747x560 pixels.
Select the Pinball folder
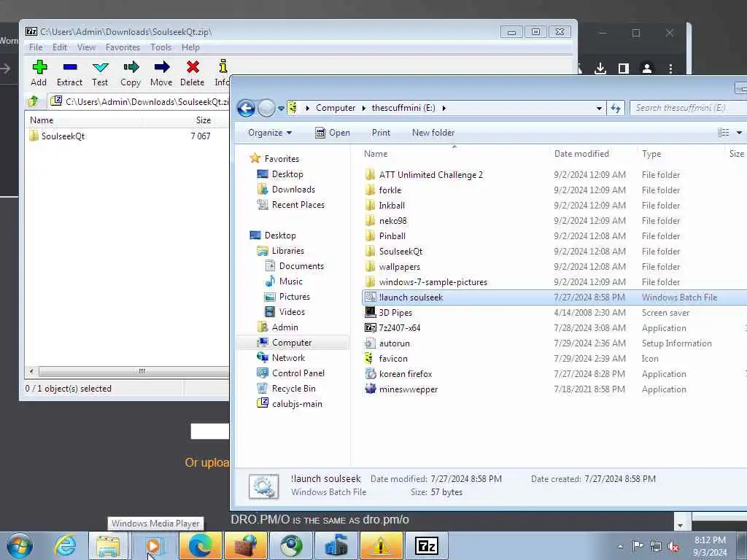[x=392, y=236]
